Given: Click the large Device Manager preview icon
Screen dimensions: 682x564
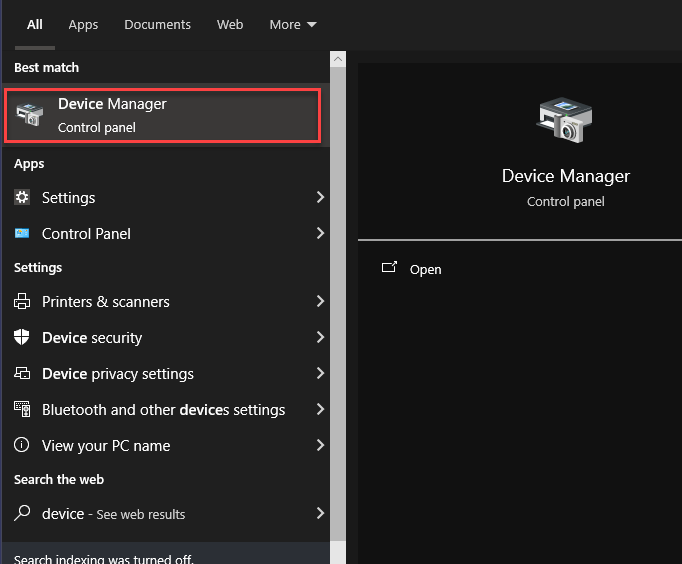Looking at the screenshot, I should point(565,120).
